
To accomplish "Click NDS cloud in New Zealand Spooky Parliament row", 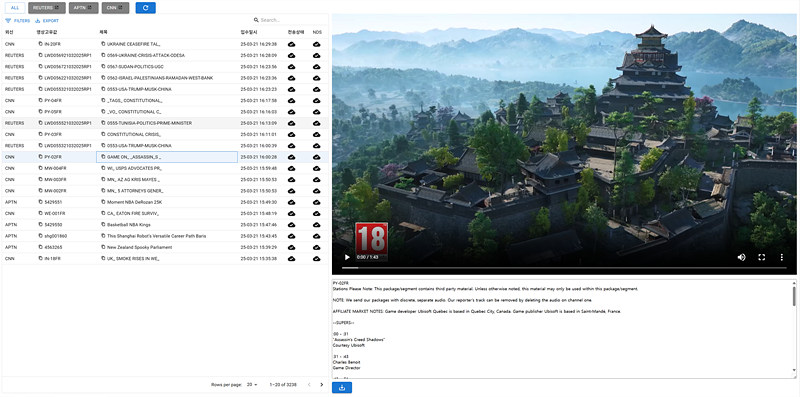I will coord(316,247).
